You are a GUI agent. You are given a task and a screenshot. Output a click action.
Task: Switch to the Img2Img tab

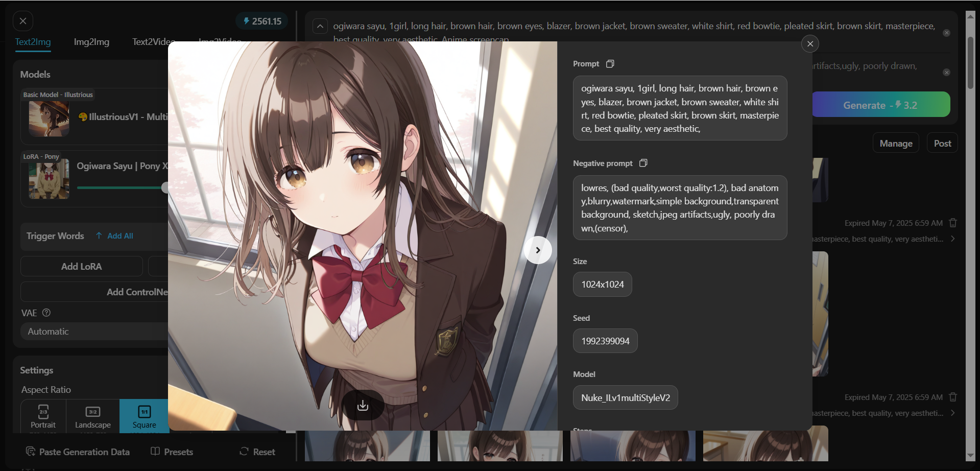tap(91, 42)
